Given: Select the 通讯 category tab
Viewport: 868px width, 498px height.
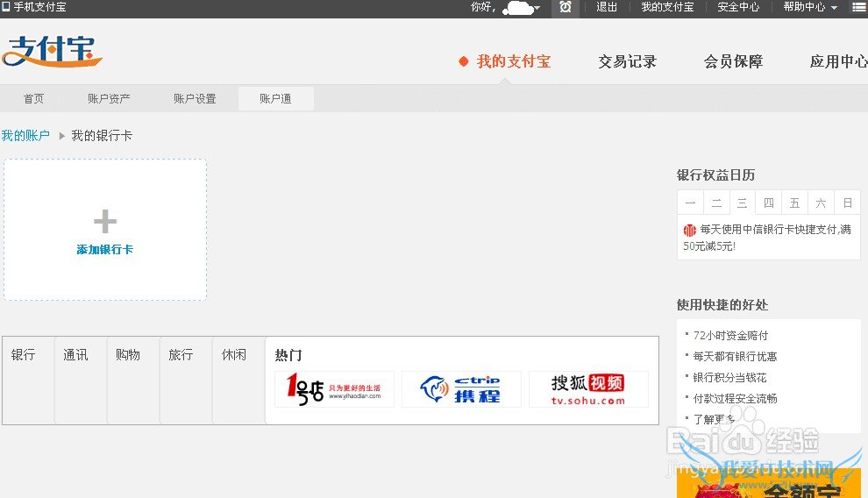Looking at the screenshot, I should [75, 355].
